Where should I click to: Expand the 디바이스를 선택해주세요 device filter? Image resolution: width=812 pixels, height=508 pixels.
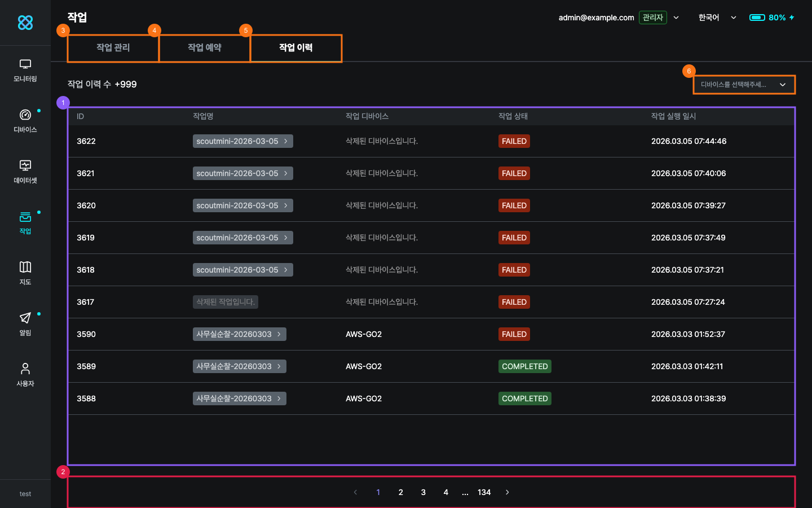743,85
